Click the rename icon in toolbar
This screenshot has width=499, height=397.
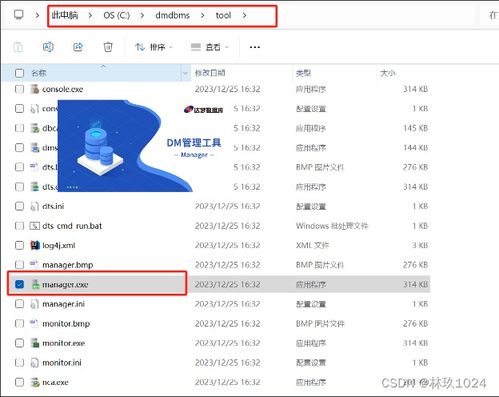pos(48,47)
